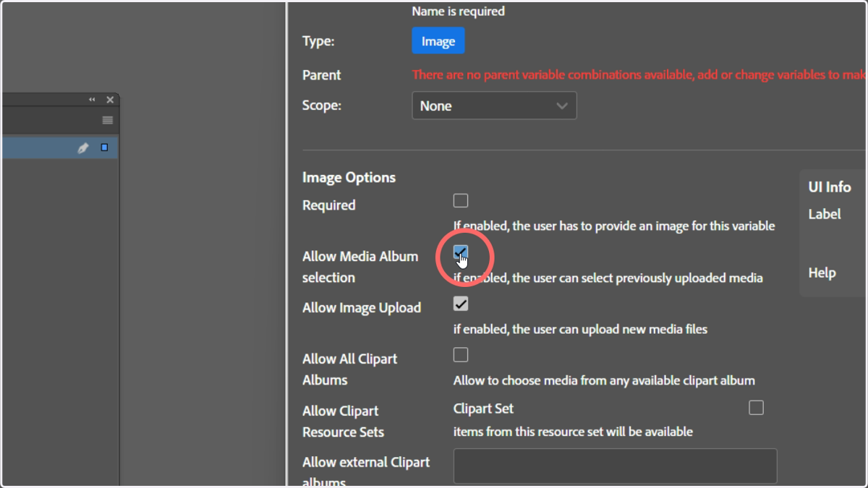This screenshot has height=488, width=868.
Task: Click the Name is required message
Action: 459,11
